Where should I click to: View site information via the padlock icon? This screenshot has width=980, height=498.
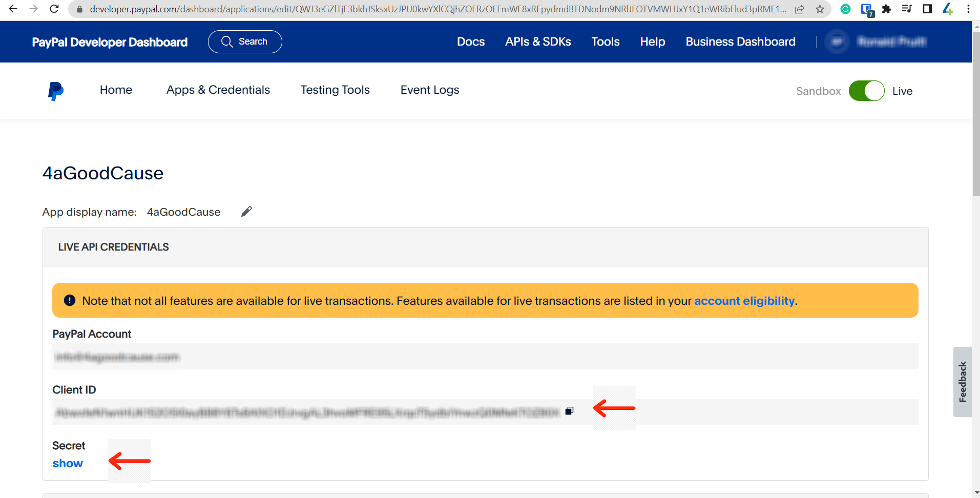79,9
